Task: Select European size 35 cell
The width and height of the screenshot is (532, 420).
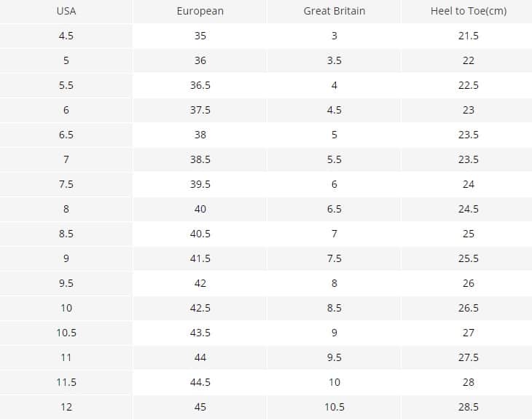Action: [200, 36]
